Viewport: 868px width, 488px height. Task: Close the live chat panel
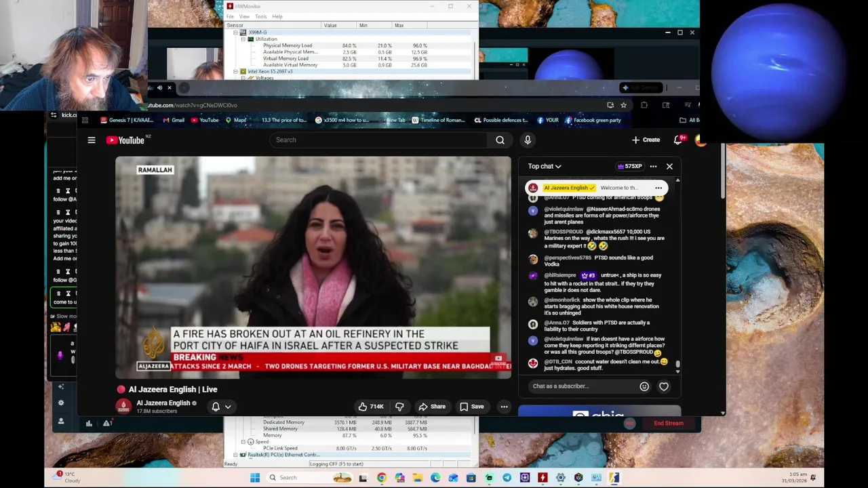click(x=669, y=166)
